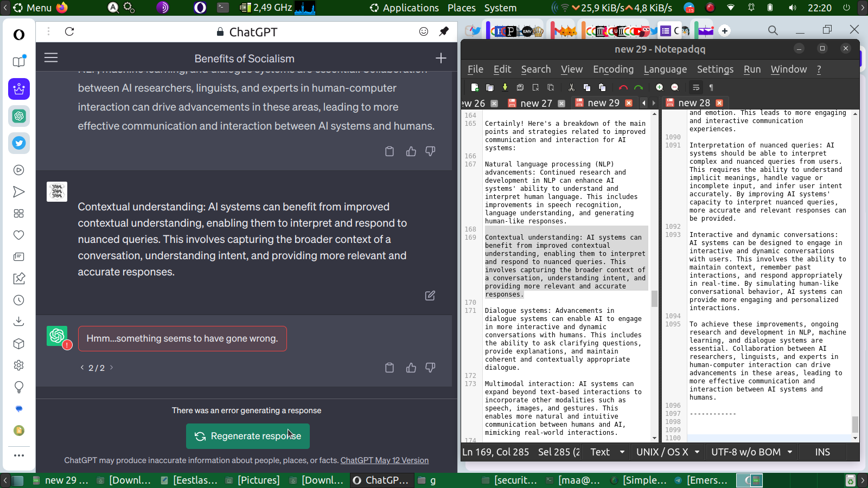Undo the last edit with red arrow
This screenshot has width=868, height=488.
(x=623, y=87)
